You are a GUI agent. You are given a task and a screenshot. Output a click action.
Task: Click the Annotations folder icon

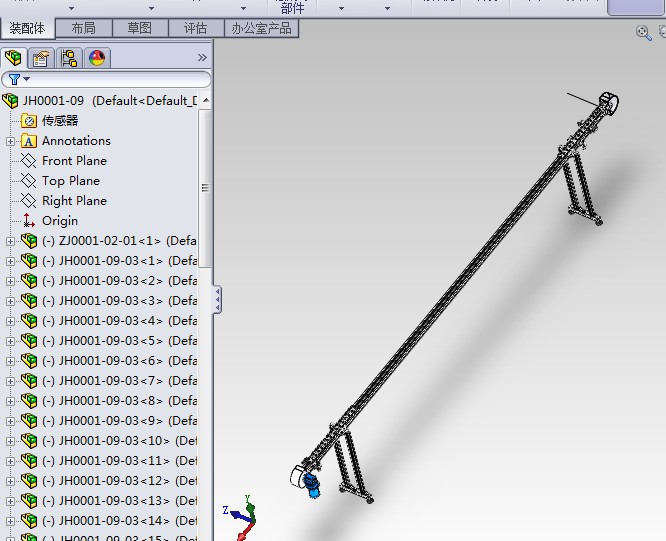[29, 141]
